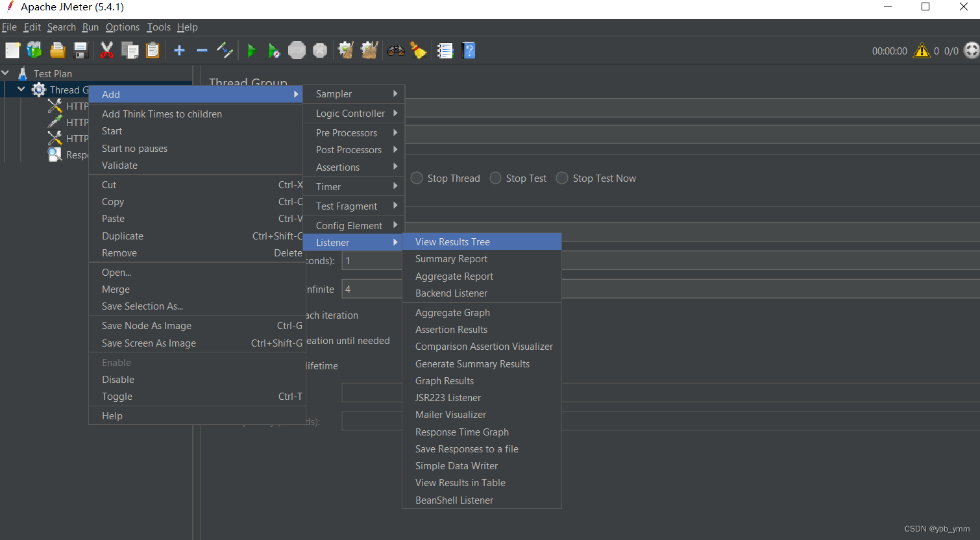Start the test with green play icon

pos(252,51)
